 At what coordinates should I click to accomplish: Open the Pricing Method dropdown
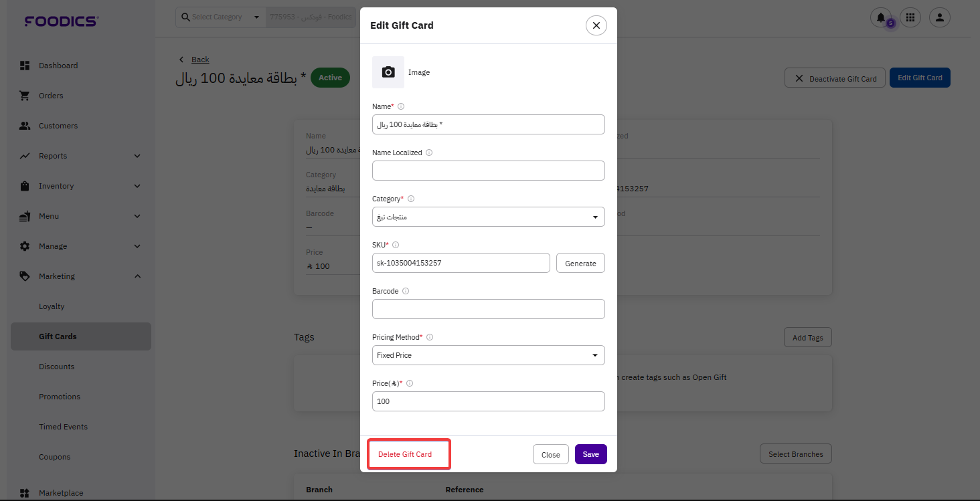(488, 355)
